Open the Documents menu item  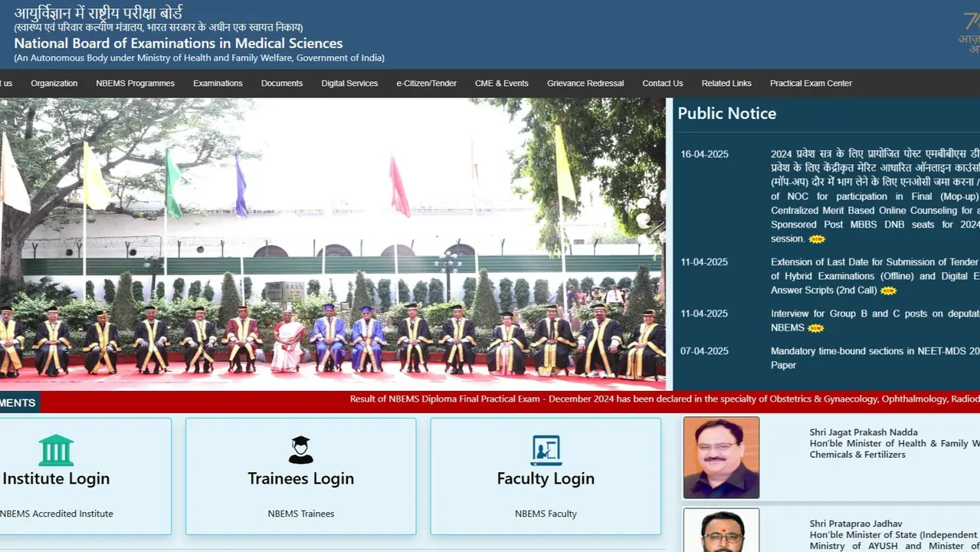pos(281,83)
